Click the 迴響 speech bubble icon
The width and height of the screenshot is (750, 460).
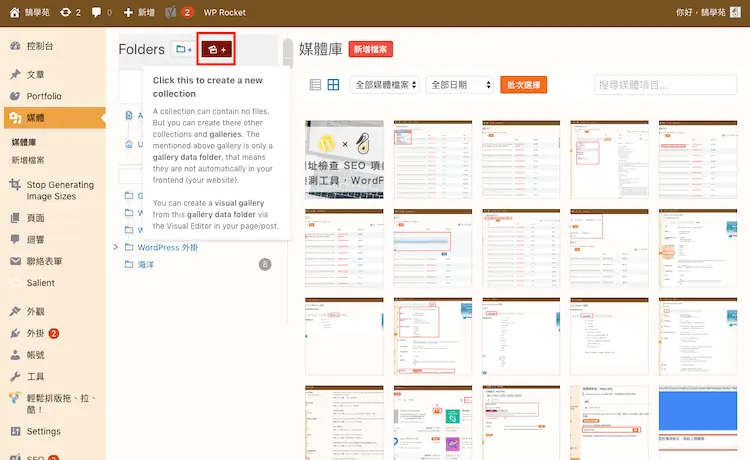pos(15,239)
